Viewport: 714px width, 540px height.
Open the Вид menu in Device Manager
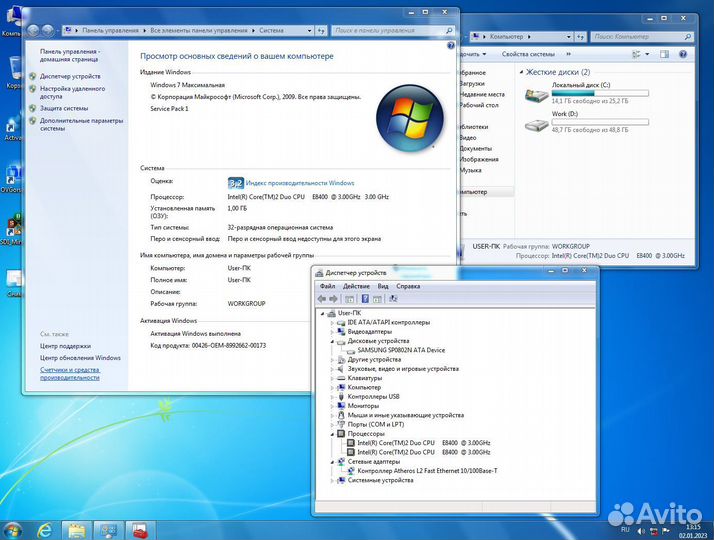[x=383, y=286]
